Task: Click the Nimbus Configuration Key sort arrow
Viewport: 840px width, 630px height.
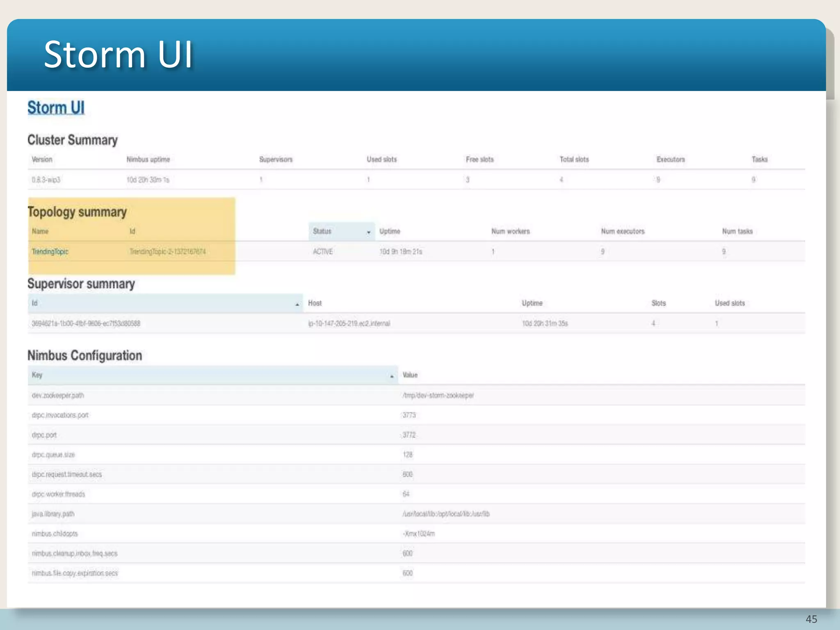Action: click(392, 376)
